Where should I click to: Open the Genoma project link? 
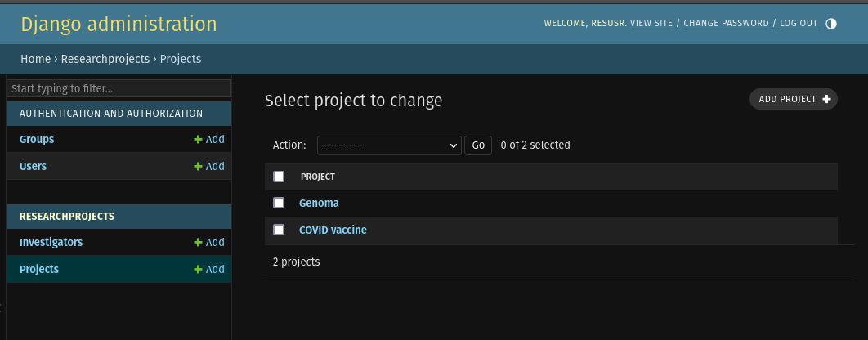319,204
